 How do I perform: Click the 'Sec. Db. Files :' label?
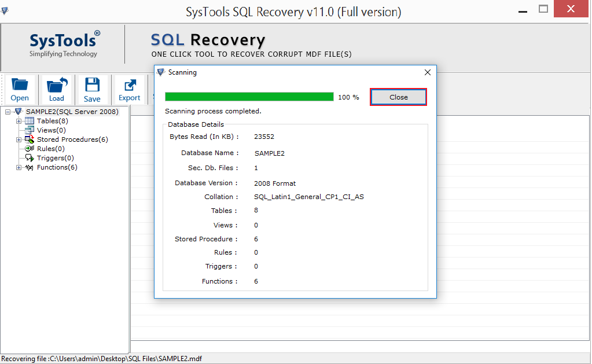(x=214, y=168)
